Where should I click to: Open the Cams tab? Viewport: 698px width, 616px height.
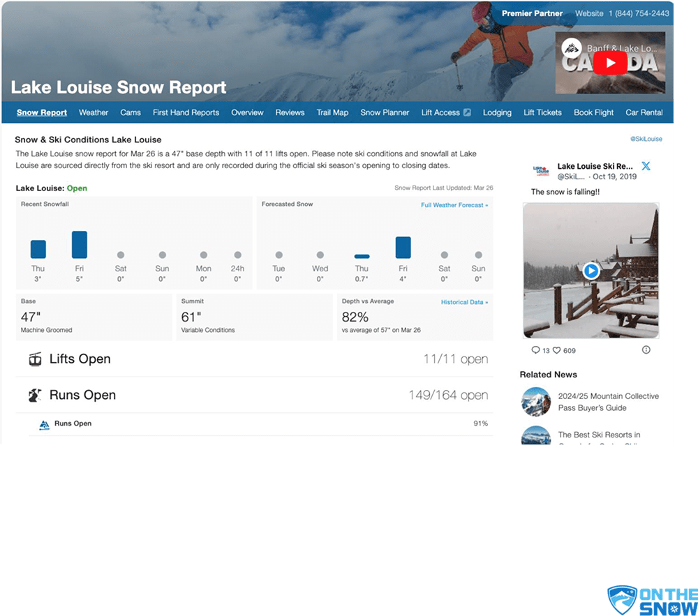tap(131, 112)
